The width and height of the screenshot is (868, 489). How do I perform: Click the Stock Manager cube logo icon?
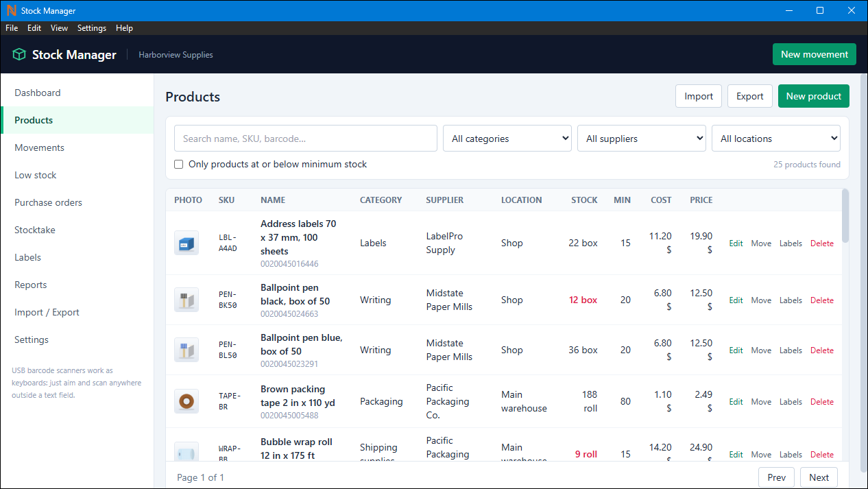[19, 55]
